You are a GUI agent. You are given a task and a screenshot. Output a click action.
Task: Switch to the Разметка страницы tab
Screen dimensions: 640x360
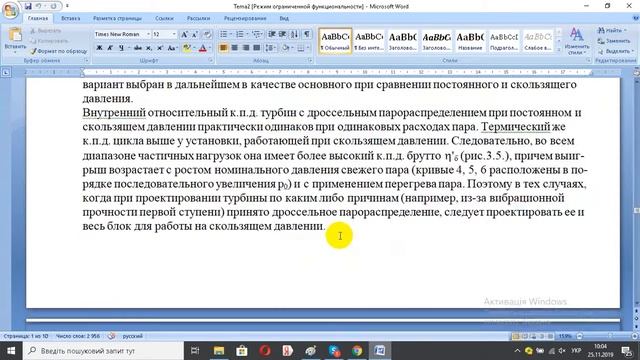pos(117,18)
